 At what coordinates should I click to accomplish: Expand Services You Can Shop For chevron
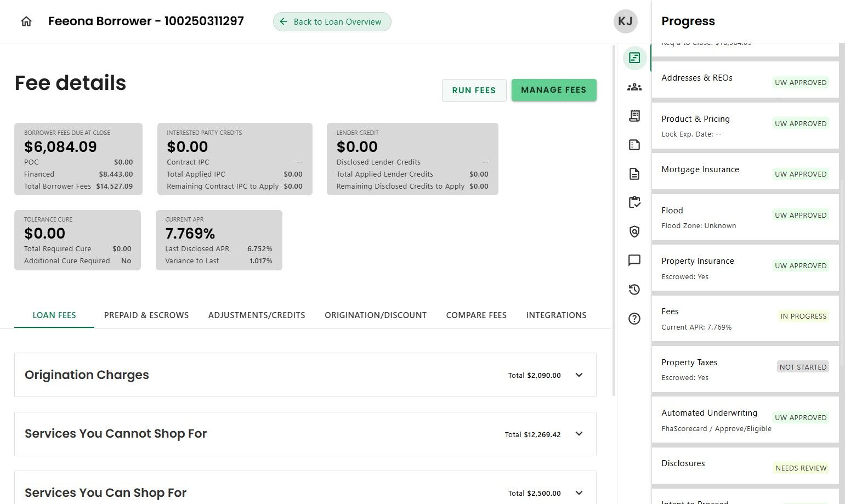[x=579, y=492]
